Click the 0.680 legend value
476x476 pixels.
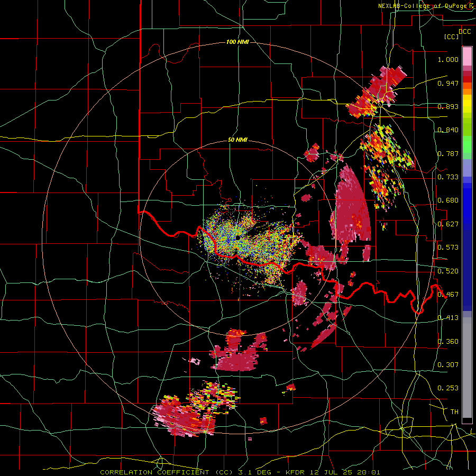click(x=448, y=200)
